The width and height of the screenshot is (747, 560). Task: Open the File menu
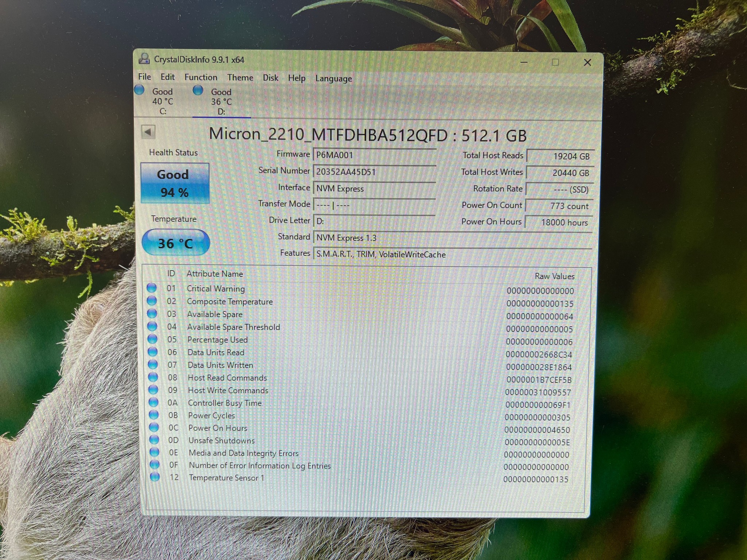point(144,77)
